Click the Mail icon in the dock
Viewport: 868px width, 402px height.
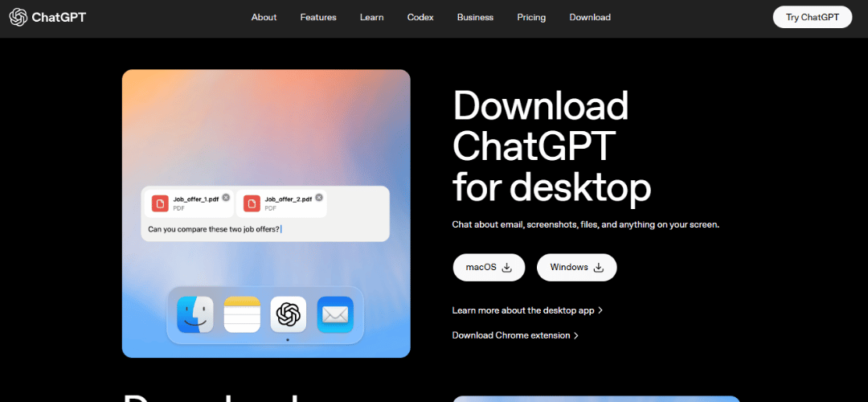(335, 314)
